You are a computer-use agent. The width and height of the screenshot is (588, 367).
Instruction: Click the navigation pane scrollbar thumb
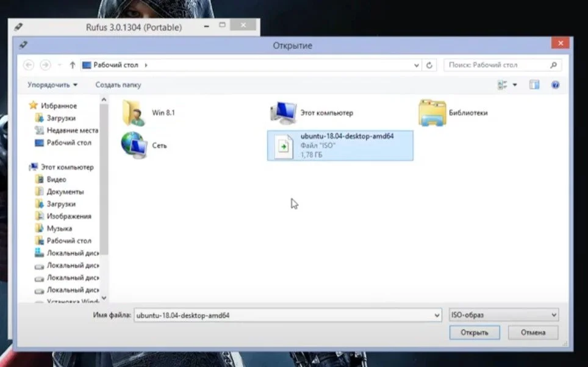tap(104, 179)
